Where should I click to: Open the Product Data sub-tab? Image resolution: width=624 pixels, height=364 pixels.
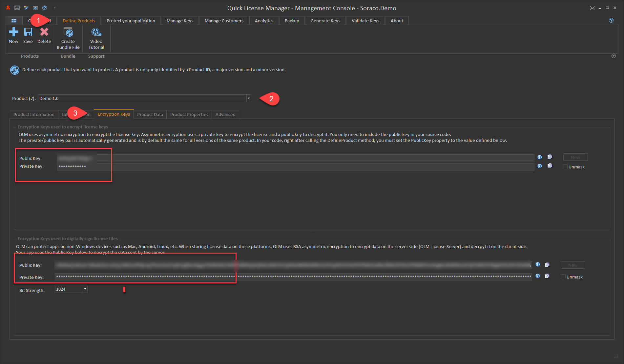click(x=150, y=114)
